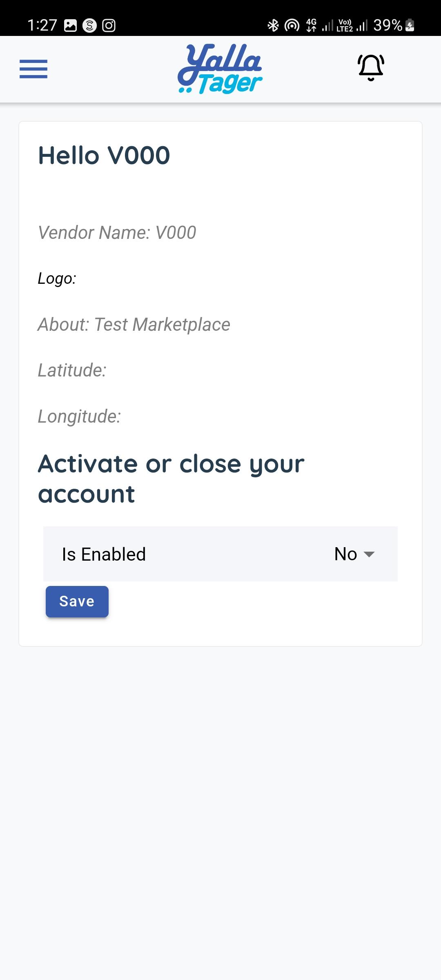Image resolution: width=441 pixels, height=980 pixels.
Task: Open the hamburger navigation menu
Action: tap(33, 69)
